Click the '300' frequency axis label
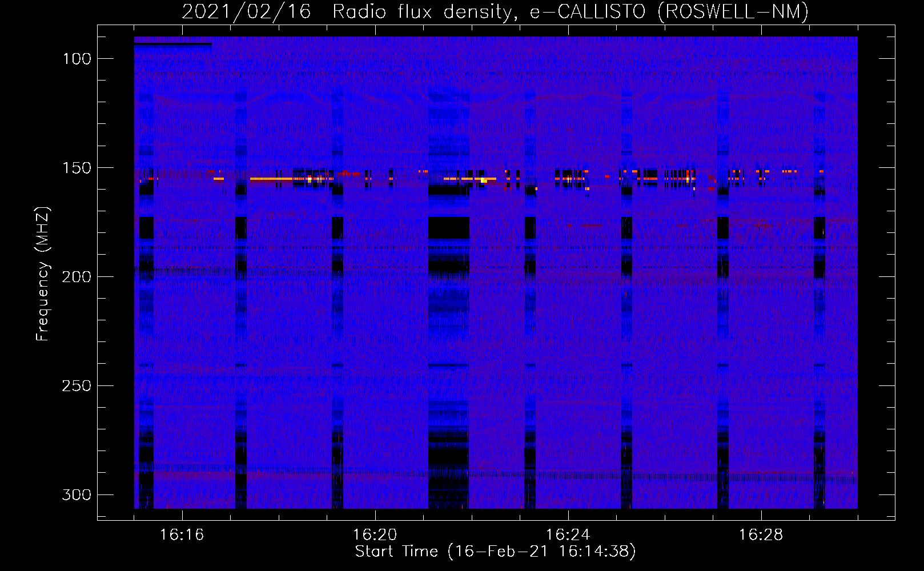Image resolution: width=924 pixels, height=571 pixels. (77, 494)
